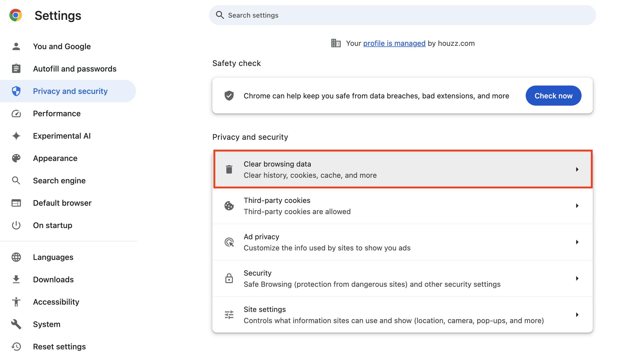Click the shield icon for Privacy and security
644x360 pixels.
16,91
